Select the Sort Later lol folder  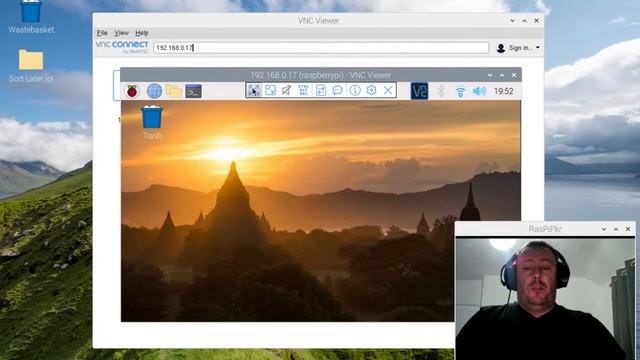31,66
